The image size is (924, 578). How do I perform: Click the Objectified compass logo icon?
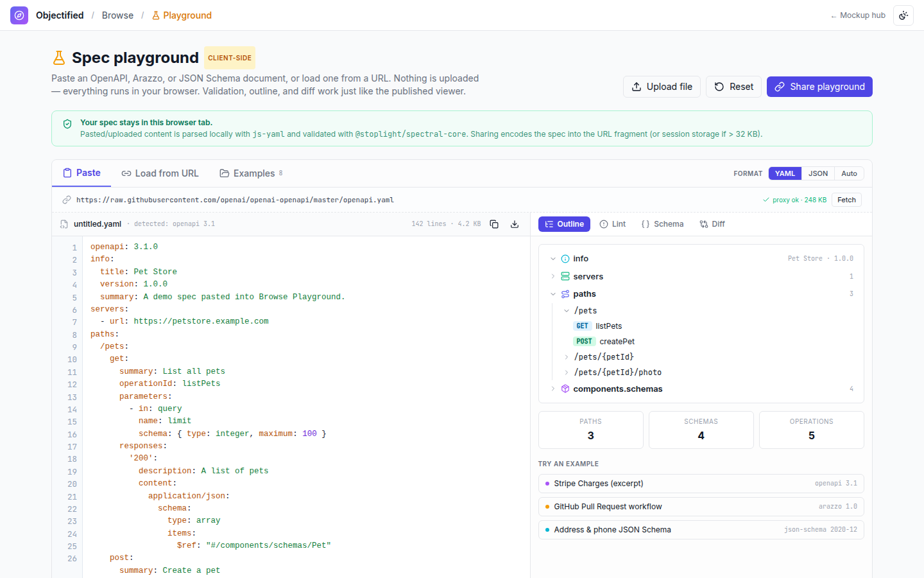[x=19, y=15]
